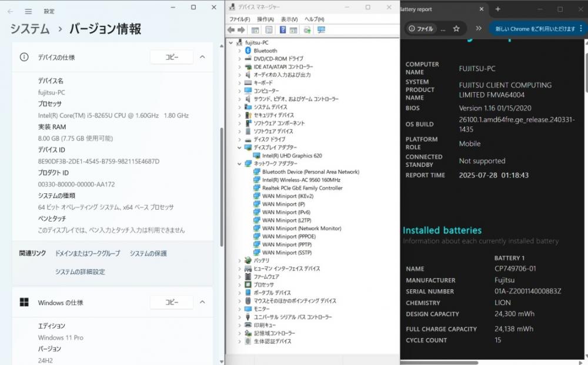Click the キーボード keyboard category icon

pyautogui.click(x=248, y=83)
